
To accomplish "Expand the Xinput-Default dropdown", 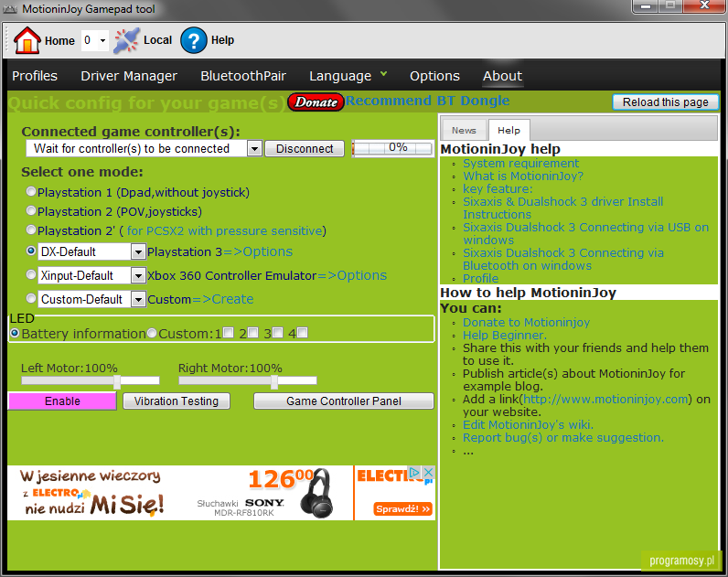I will [138, 276].
